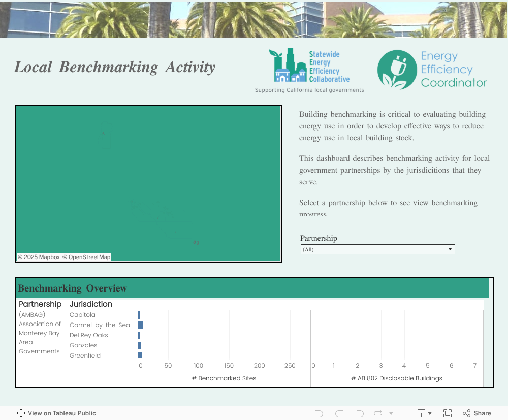Viewport: 508px width, 420px height.
Task: Open the download options icon
Action: click(x=424, y=413)
